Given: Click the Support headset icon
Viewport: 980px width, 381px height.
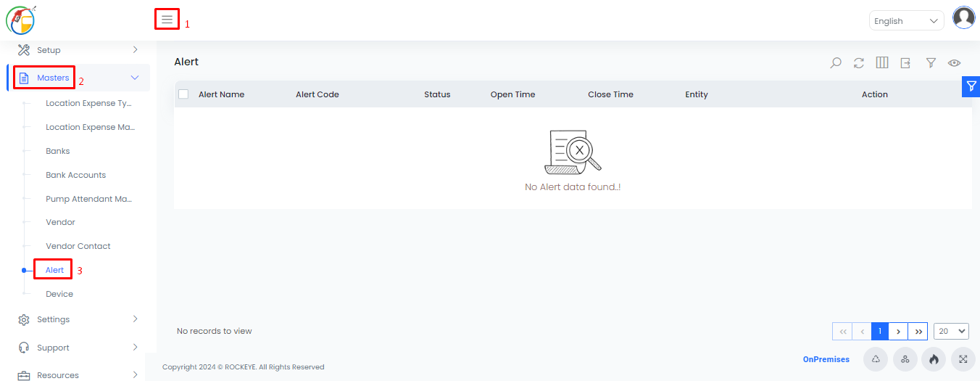Looking at the screenshot, I should pyautogui.click(x=24, y=348).
